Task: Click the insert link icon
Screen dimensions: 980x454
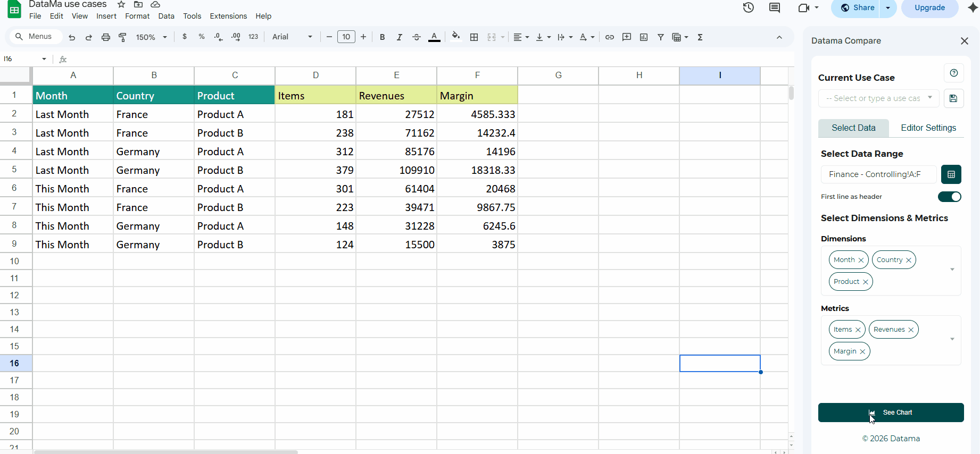Action: (x=610, y=37)
